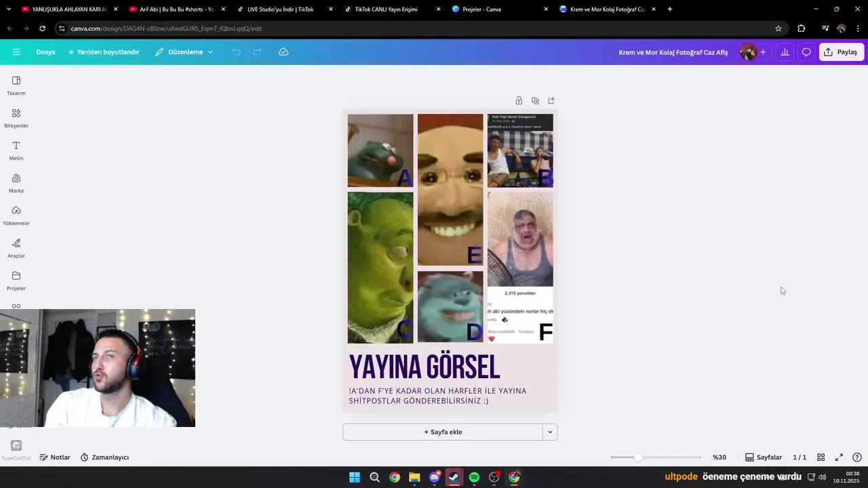Open the help question mark icon
The width and height of the screenshot is (868, 488).
(857, 457)
